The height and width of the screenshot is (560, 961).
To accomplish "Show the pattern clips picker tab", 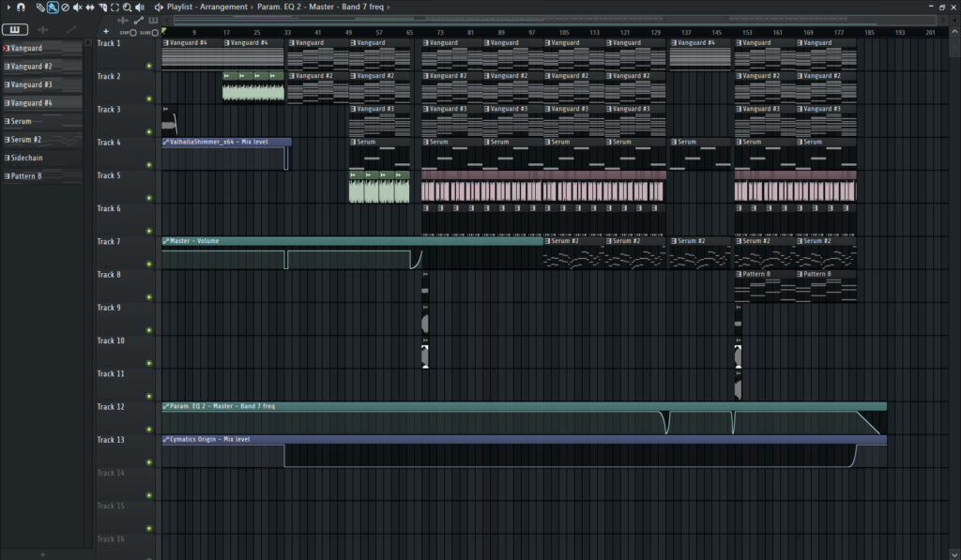I will [16, 30].
